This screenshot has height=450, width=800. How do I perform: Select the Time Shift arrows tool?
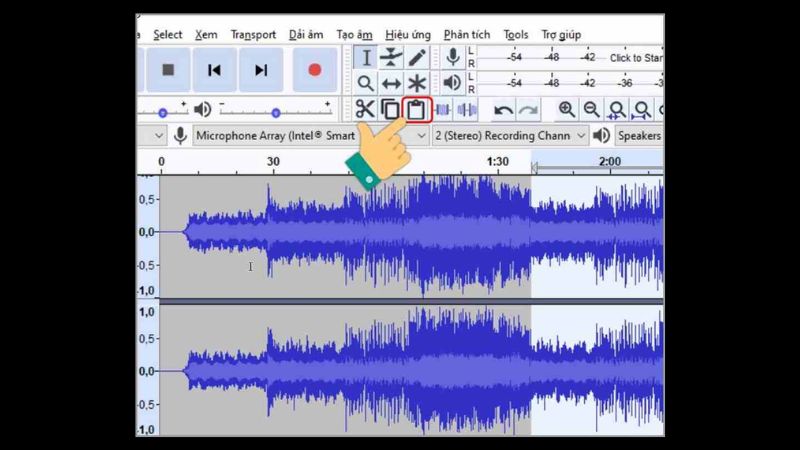(391, 83)
